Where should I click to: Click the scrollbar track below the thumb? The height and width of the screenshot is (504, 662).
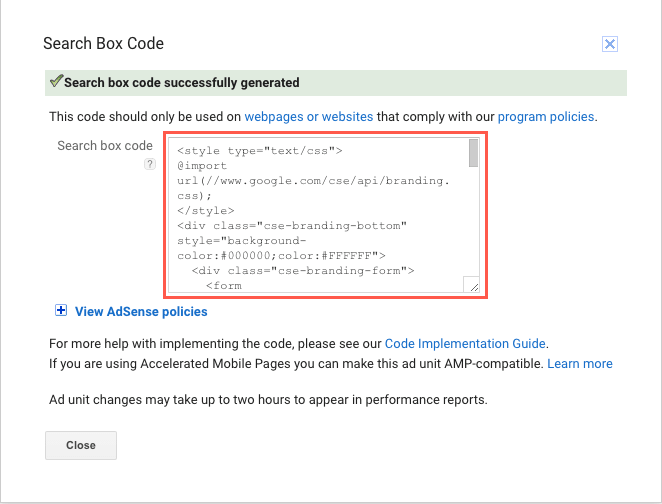pos(473,220)
